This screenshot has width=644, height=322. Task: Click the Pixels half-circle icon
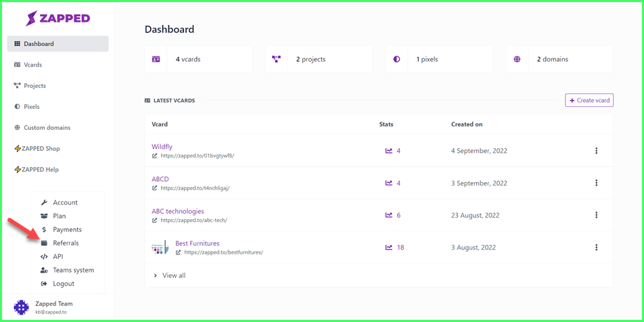click(x=18, y=106)
